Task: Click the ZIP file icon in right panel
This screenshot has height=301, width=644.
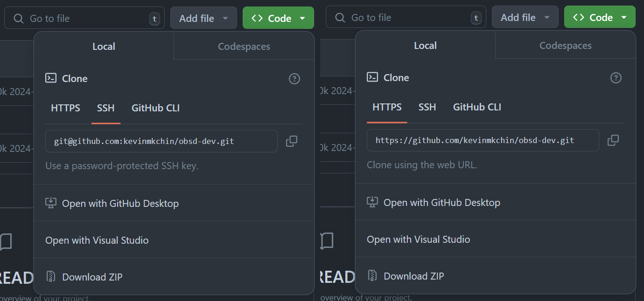Action: pos(372,276)
